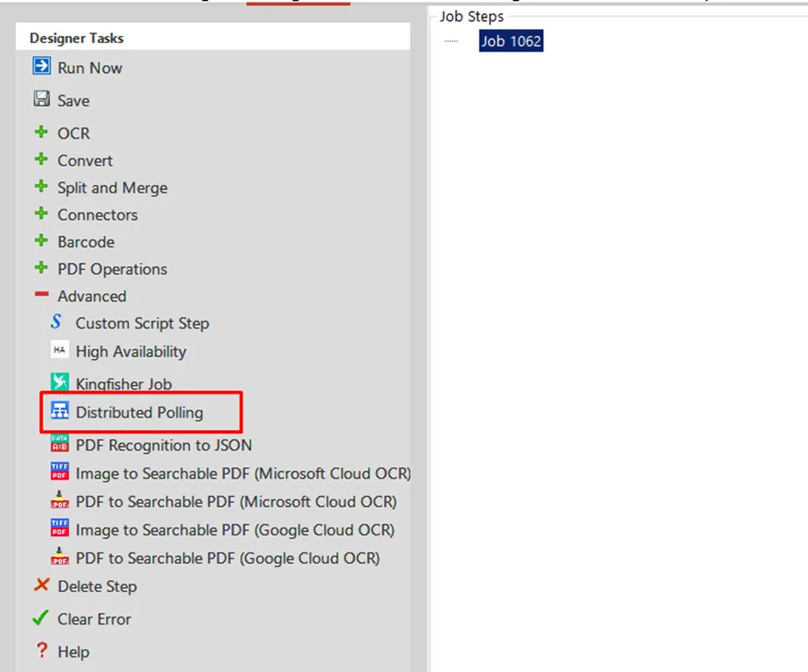Screen dimensions: 808x672
Task: Open the Barcode label
Action: (x=86, y=241)
